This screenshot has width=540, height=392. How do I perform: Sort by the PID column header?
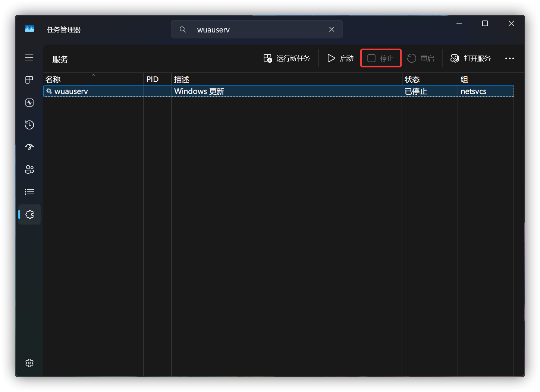pos(157,79)
